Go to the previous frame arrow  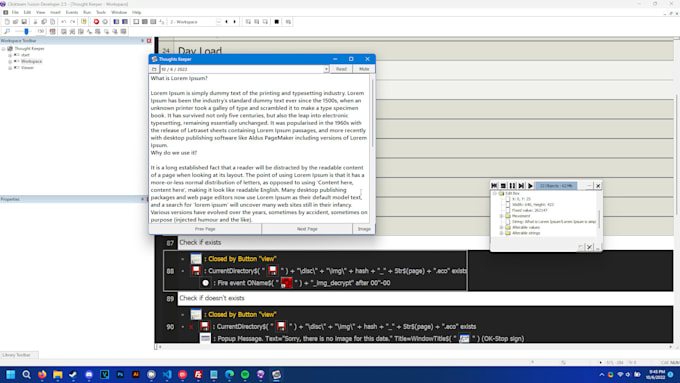[226, 22]
